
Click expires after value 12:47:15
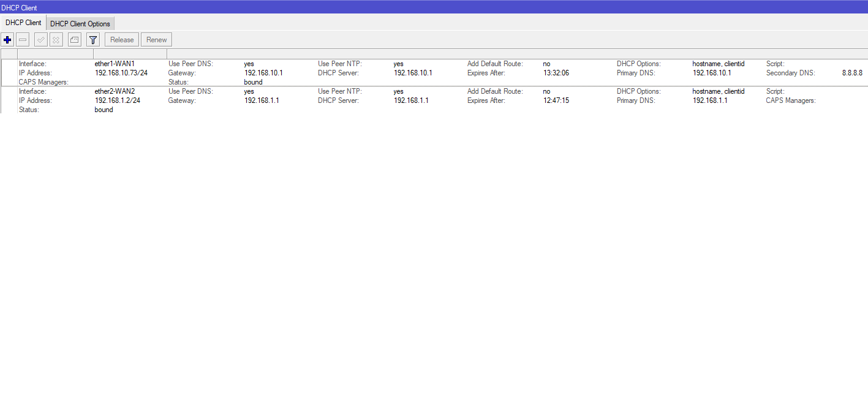pos(556,100)
